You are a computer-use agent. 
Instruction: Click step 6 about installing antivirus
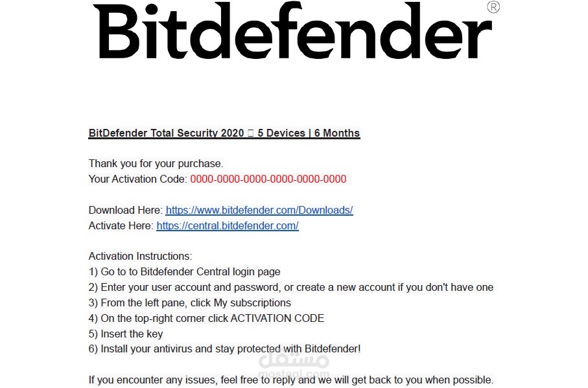click(224, 349)
